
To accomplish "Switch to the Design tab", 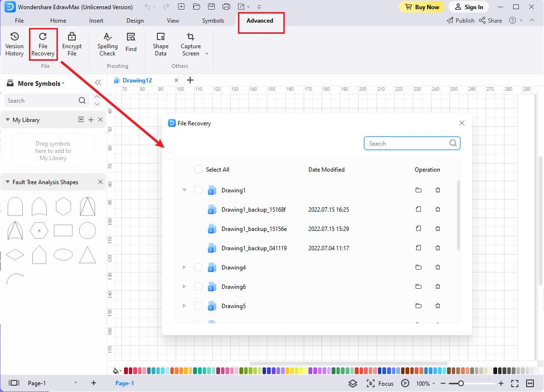I will pos(135,20).
